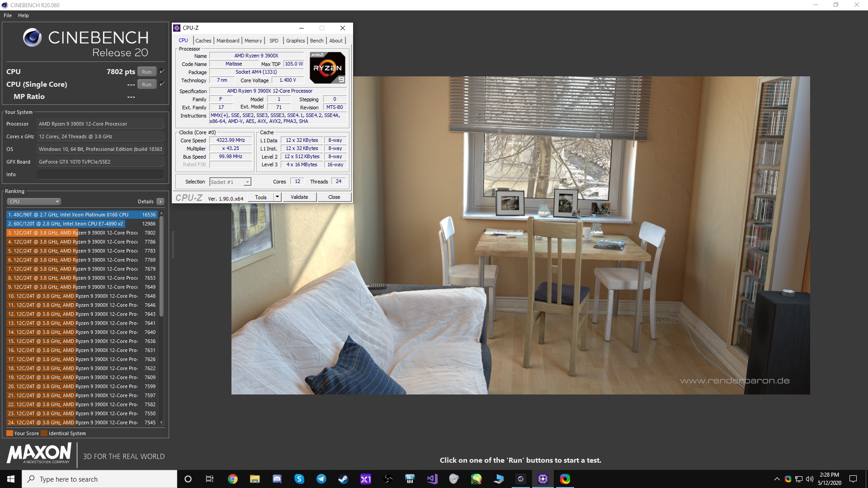Open Telegram from the taskbar
868x488 pixels.
[x=321, y=479]
